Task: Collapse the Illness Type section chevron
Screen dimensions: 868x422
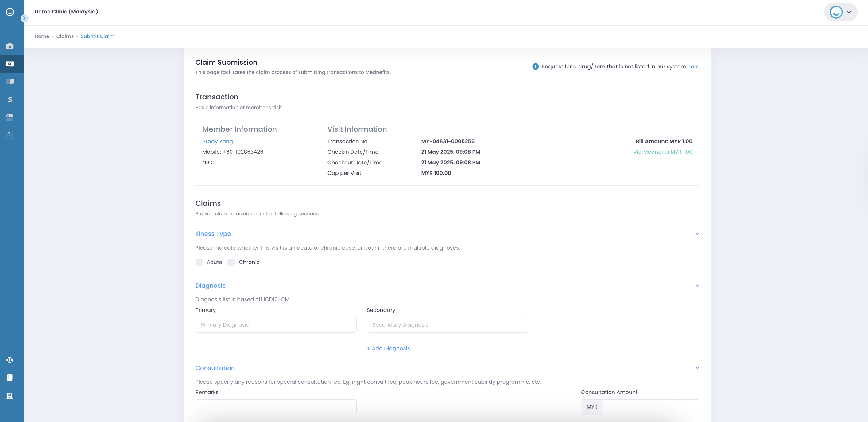Action: [x=697, y=234]
